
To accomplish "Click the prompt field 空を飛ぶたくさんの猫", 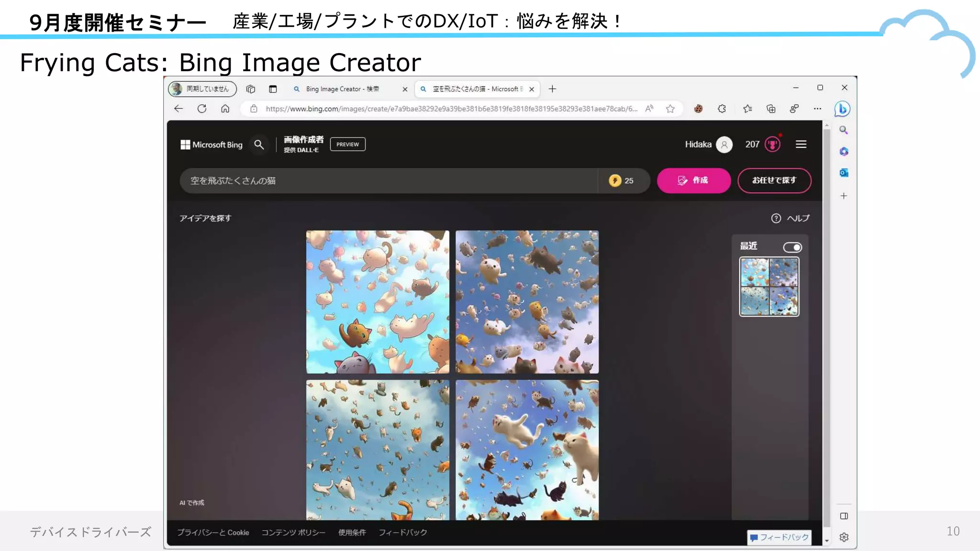I will pyautogui.click(x=389, y=181).
